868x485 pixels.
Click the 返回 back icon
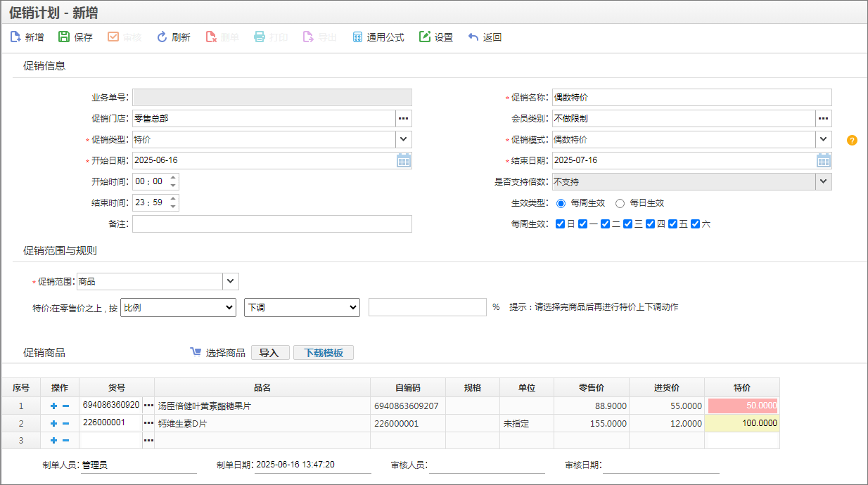click(473, 37)
